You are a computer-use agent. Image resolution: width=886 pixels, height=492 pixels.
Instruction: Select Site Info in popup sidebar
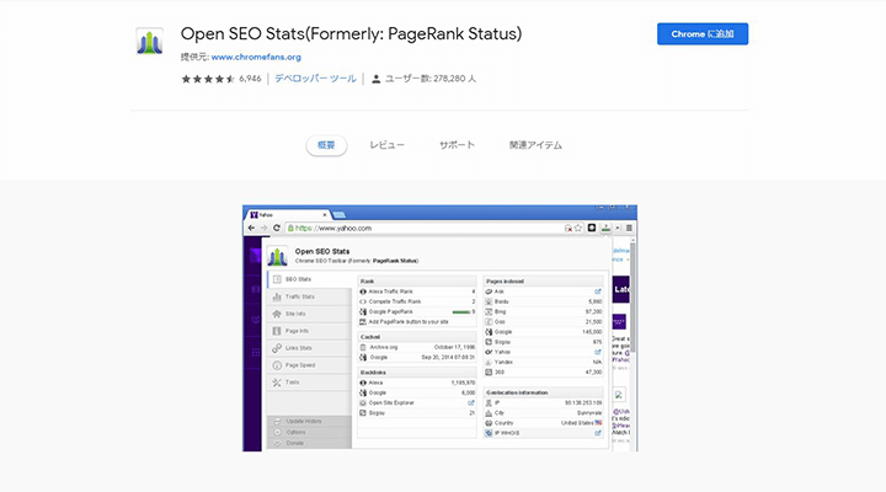coord(309,314)
